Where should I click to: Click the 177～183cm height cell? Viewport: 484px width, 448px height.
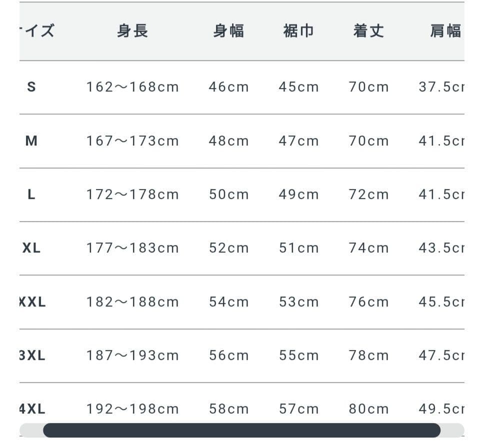(x=132, y=248)
